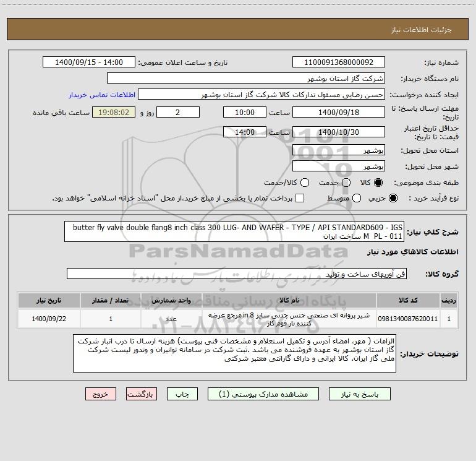
Task: Click the product name cell شیر پروانه ای صنعتی
Action: click(x=289, y=319)
